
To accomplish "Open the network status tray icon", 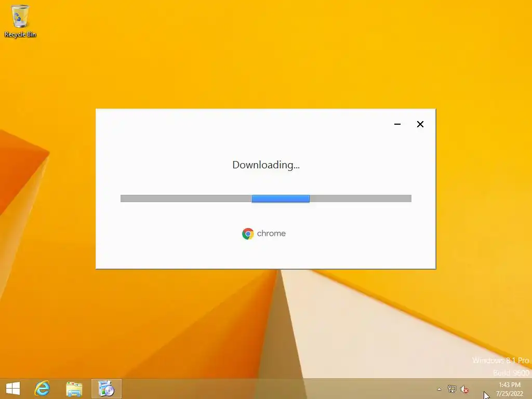I will pyautogui.click(x=451, y=389).
